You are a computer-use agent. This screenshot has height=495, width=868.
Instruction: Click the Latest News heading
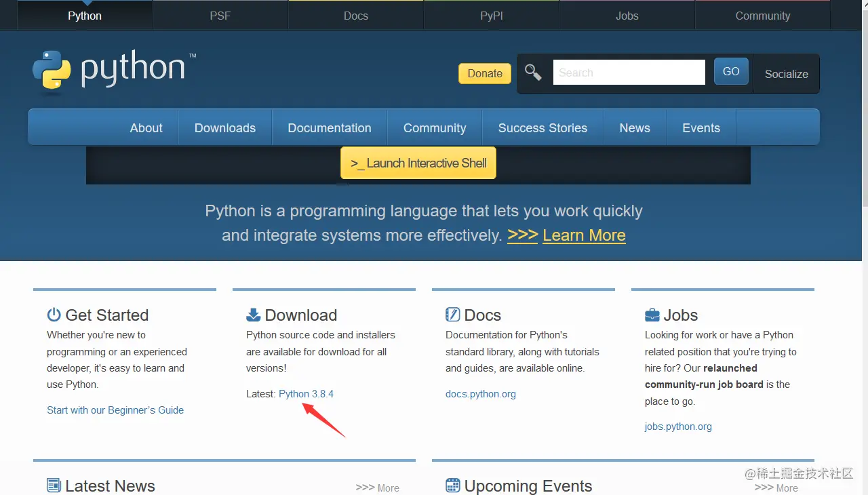pos(110,486)
